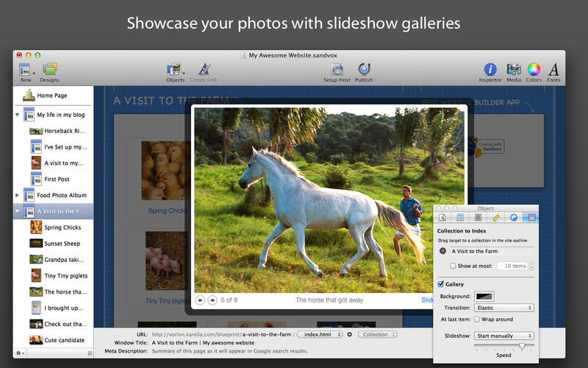The width and height of the screenshot is (588, 368).
Task: Select Home Page in the site outline
Action: point(51,96)
